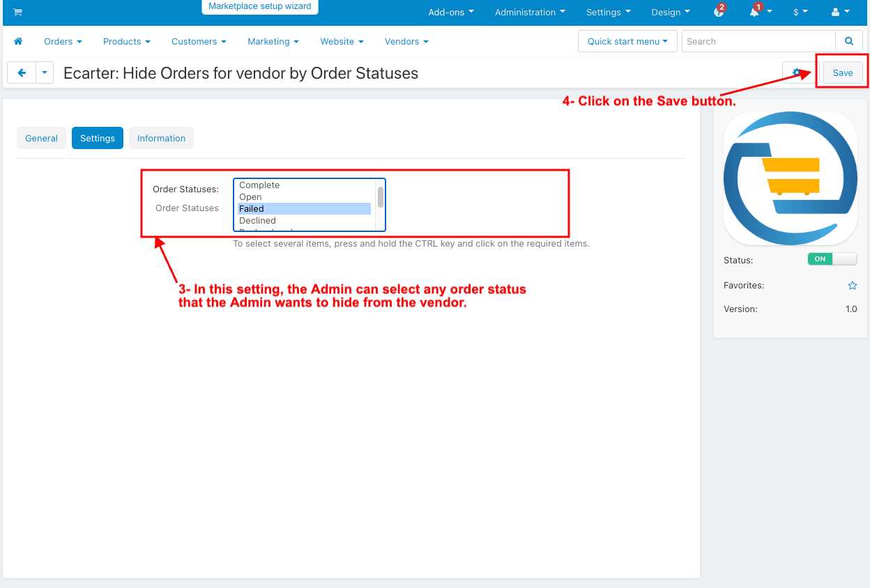Open the Products menu
Screen dimensions: 870x588
coord(127,41)
